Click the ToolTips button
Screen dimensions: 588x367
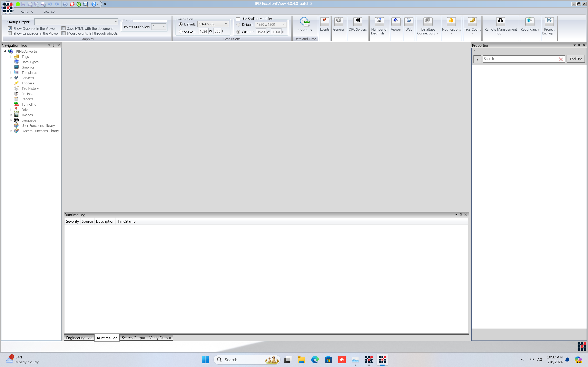coord(575,59)
